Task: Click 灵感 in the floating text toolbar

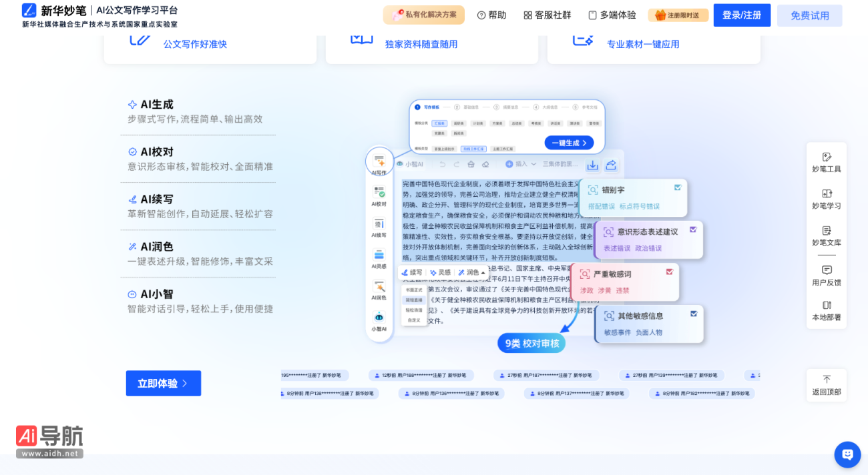Action: click(x=440, y=272)
